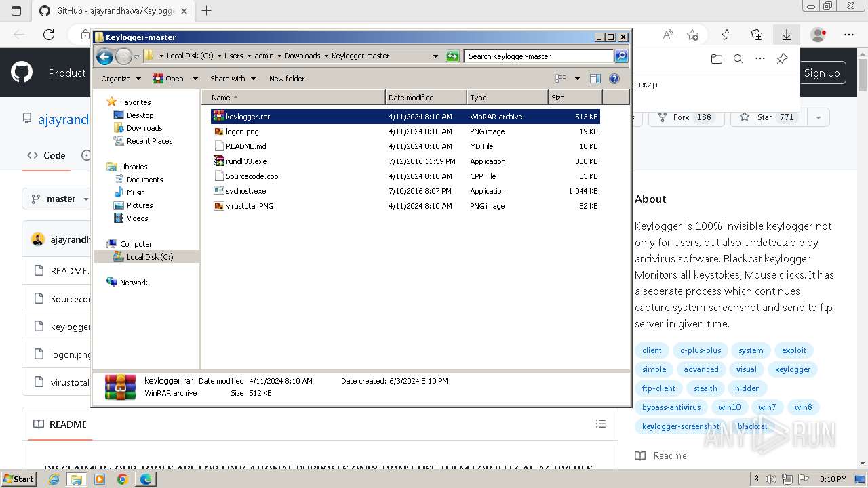Screen dimensions: 868x488
Task: Sort files by the Name column header
Action: click(293, 98)
